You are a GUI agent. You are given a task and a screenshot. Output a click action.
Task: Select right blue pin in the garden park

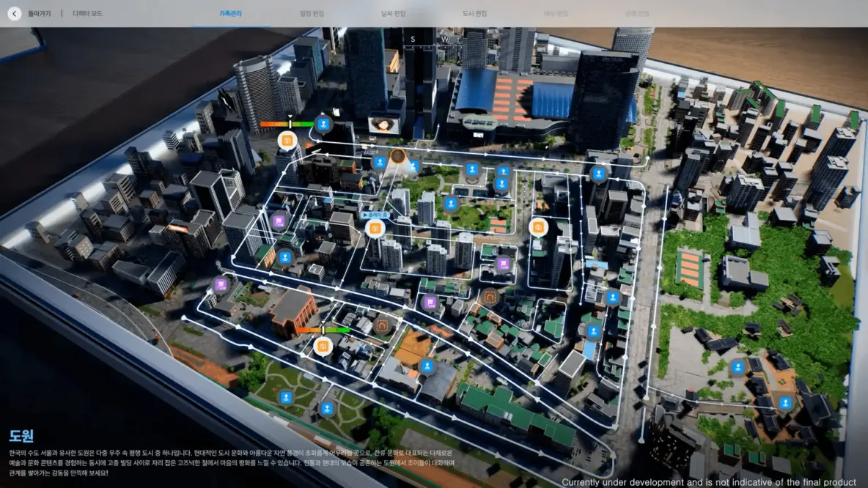click(327, 409)
